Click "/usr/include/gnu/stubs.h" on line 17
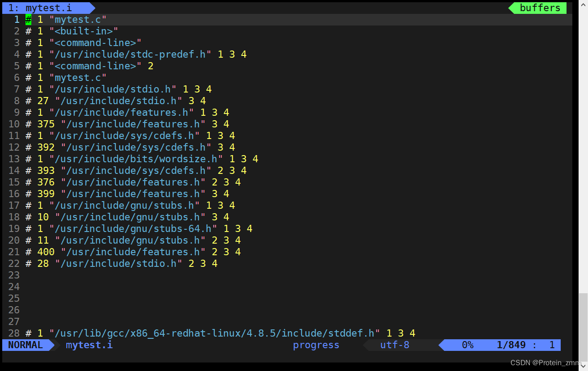The width and height of the screenshot is (588, 371). tap(124, 205)
